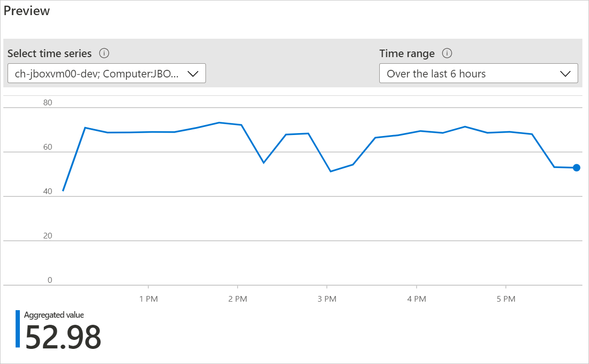Click the 'Select time series' label text
The height and width of the screenshot is (364, 589).
point(50,53)
